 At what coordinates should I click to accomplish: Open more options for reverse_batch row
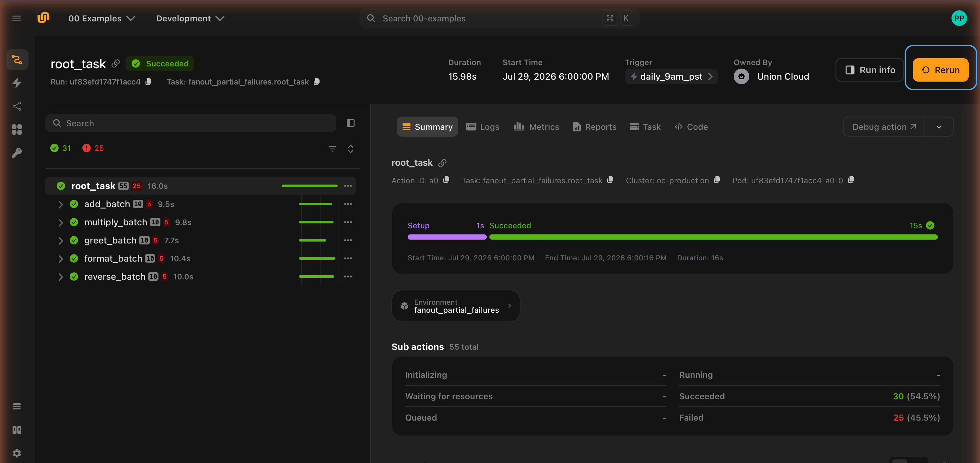click(348, 277)
